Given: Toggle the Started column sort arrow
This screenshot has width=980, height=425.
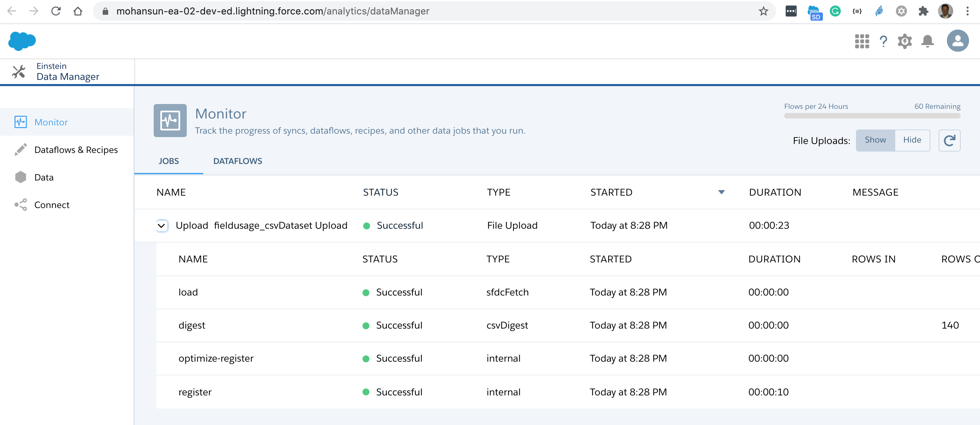Looking at the screenshot, I should click(x=721, y=192).
